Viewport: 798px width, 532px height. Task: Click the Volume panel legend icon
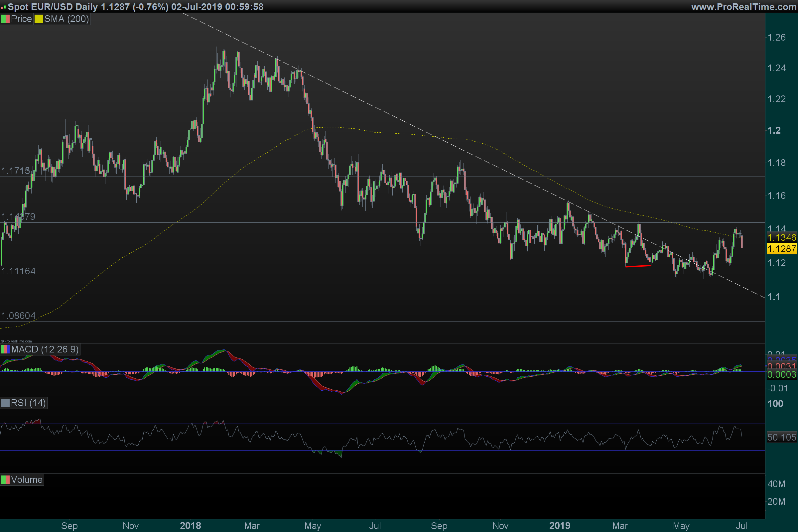coord(5,480)
